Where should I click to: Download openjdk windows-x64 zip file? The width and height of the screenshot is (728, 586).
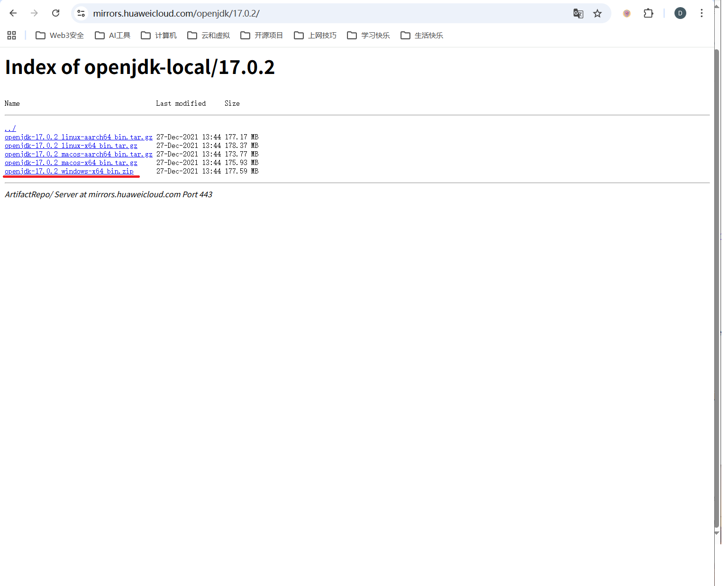tap(69, 171)
